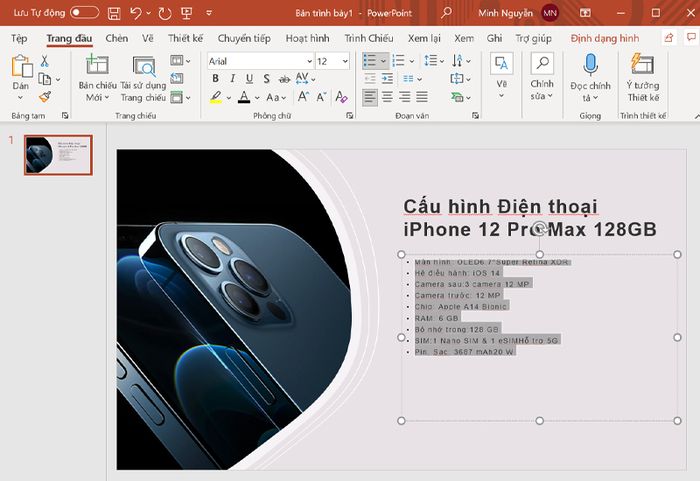Switch to the Trình Chiếu tab
The image size is (700, 481).
(369, 38)
